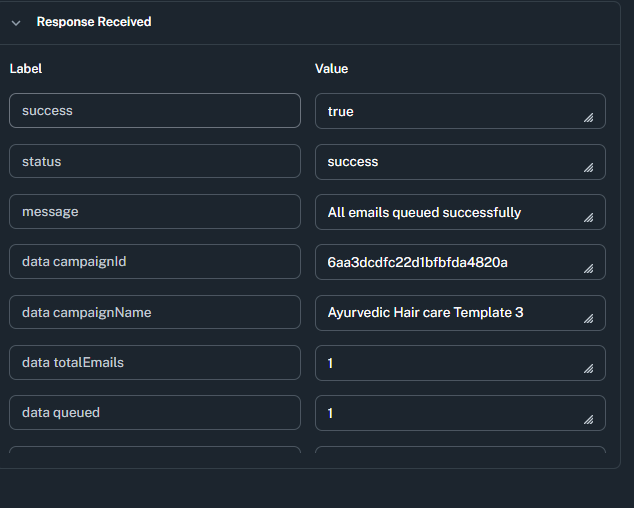
Task: Click the All emails queued successfully value
Action: point(460,212)
